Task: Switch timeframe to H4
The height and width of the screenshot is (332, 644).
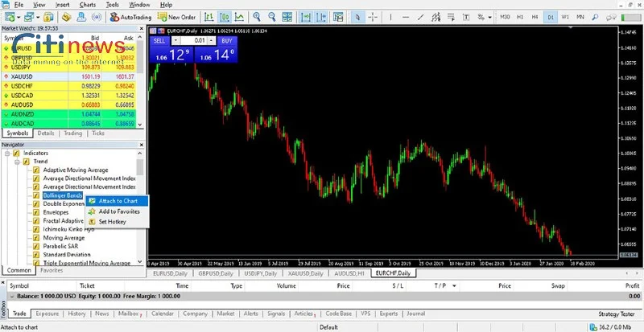Action: pyautogui.click(x=535, y=17)
